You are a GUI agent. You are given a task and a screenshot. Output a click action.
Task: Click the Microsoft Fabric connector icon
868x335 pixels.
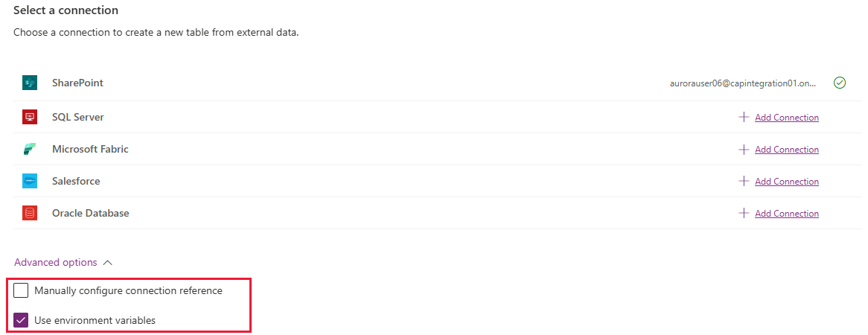pyautogui.click(x=30, y=150)
